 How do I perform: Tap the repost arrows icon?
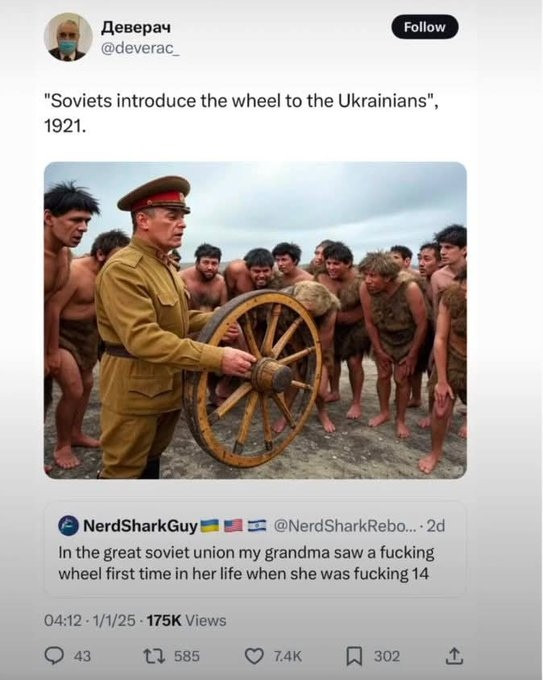[x=154, y=656]
